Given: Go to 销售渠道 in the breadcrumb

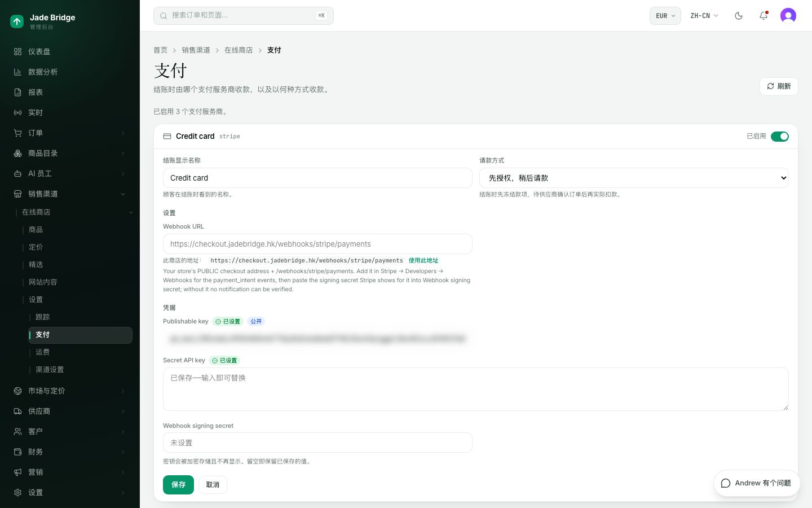Looking at the screenshot, I should click(x=196, y=50).
